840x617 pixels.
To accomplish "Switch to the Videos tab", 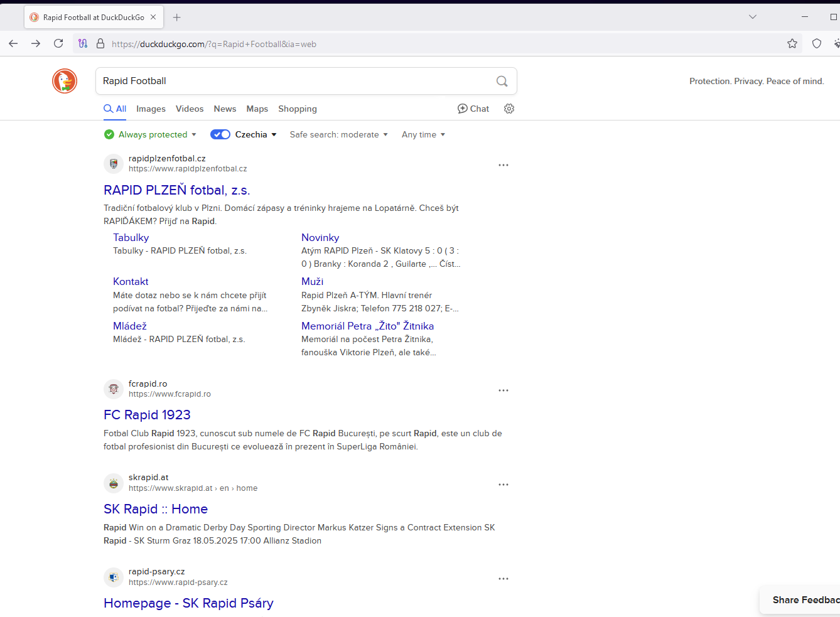I will point(190,109).
